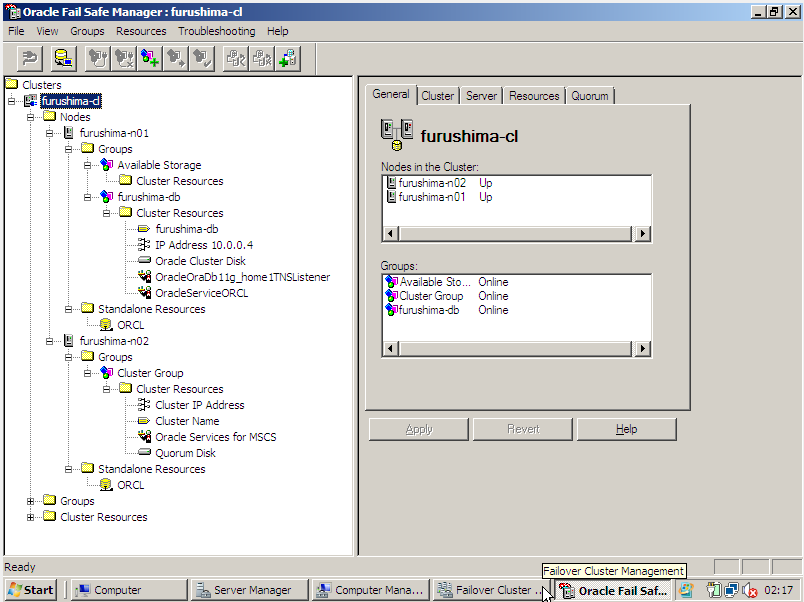804x602 pixels.
Task: Open the View menu
Action: coord(47,31)
